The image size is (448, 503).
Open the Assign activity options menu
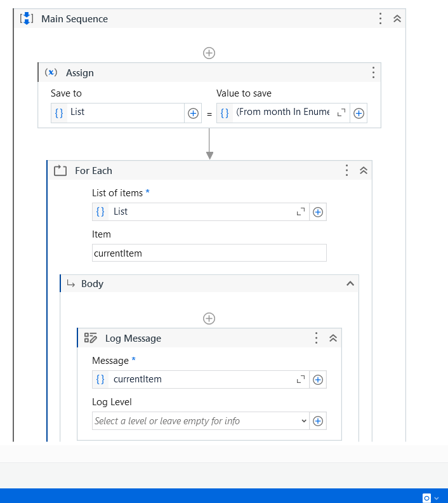(373, 72)
